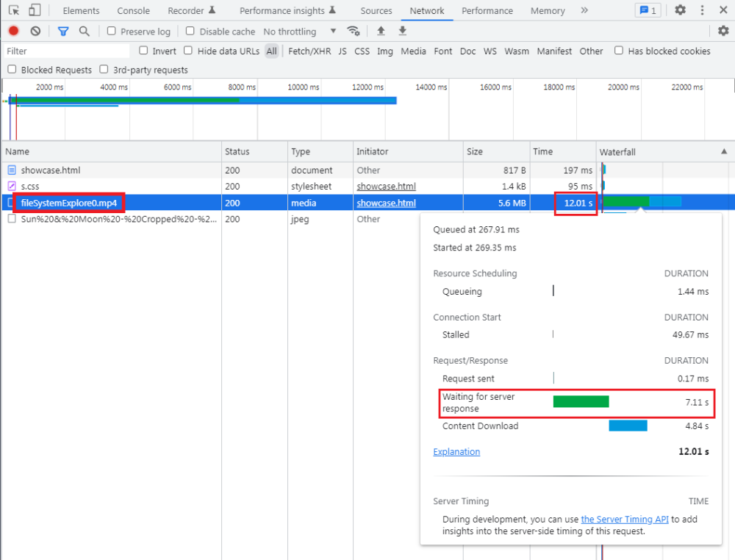Viewport: 735px width, 560px height.
Task: Filter requests by Fetch/XHR
Action: (x=309, y=51)
